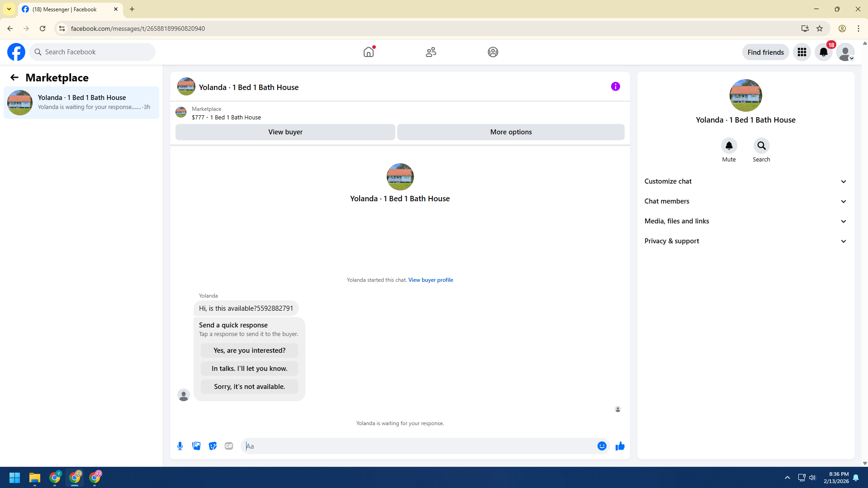Go to Home feed icon

pos(369,52)
